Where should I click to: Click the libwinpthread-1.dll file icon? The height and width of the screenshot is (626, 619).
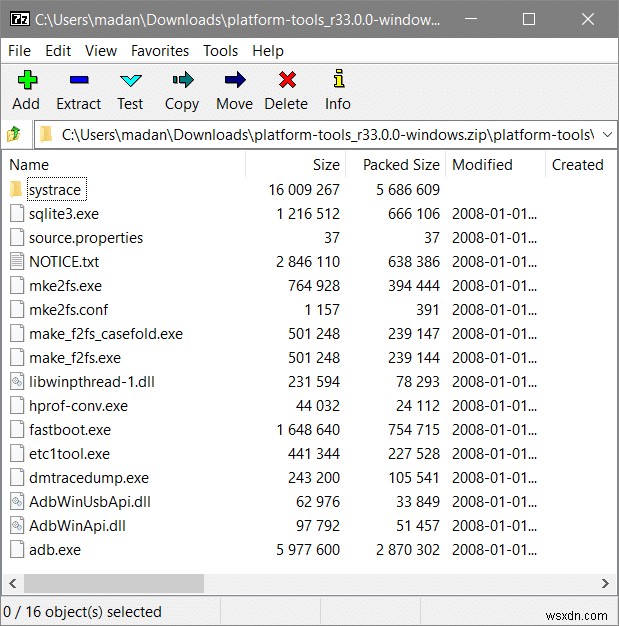[17, 381]
